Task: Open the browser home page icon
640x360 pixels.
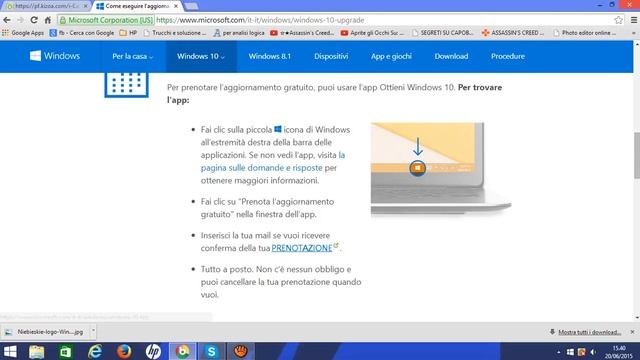Action: [x=48, y=20]
